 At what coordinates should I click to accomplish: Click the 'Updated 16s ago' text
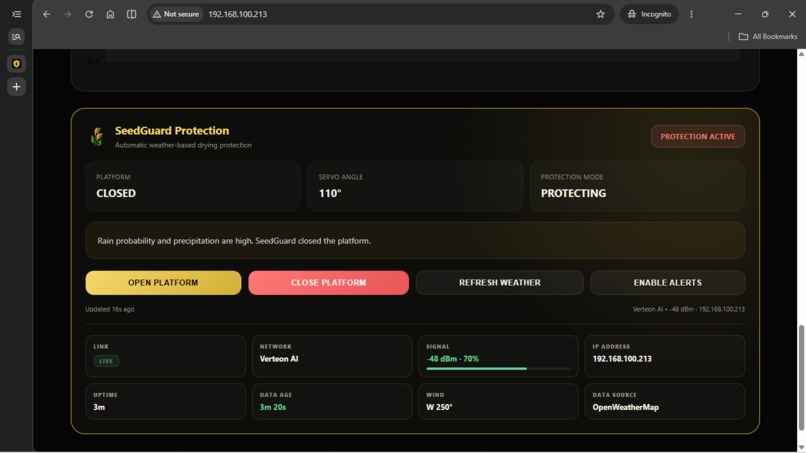click(x=109, y=309)
